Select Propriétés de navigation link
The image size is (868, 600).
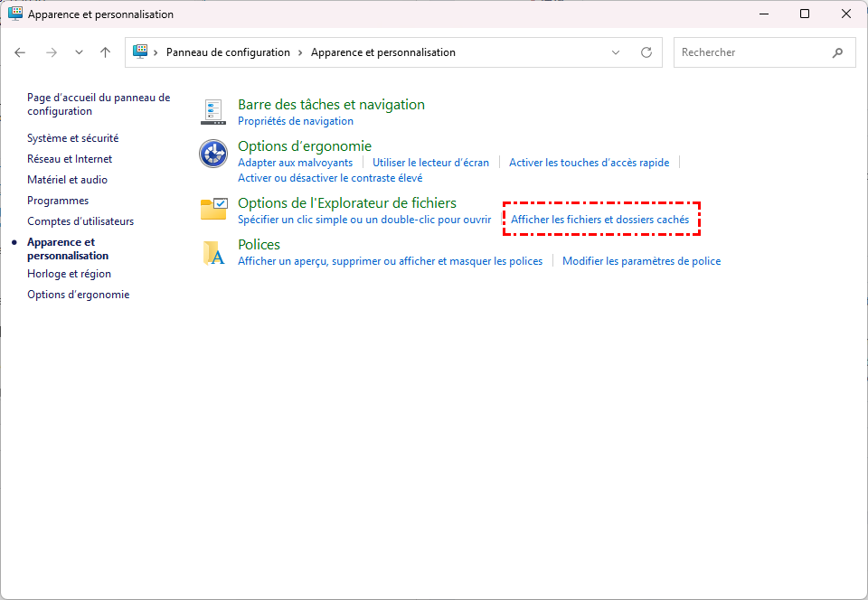(x=296, y=121)
